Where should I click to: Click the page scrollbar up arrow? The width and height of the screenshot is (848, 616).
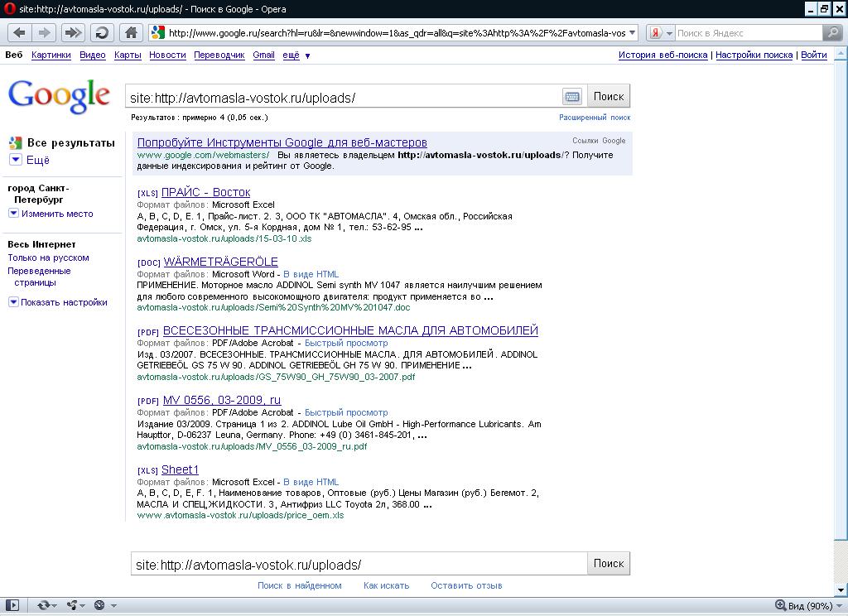point(841,54)
